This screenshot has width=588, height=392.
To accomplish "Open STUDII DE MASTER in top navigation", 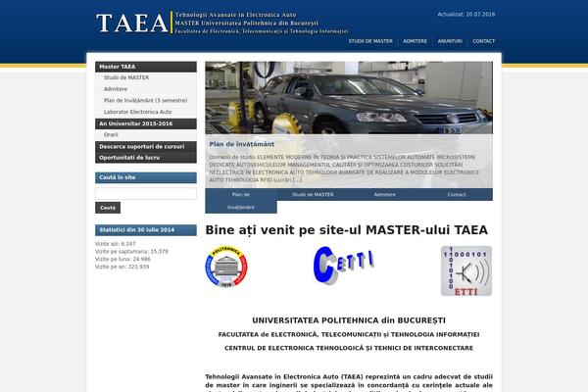I will [x=370, y=41].
